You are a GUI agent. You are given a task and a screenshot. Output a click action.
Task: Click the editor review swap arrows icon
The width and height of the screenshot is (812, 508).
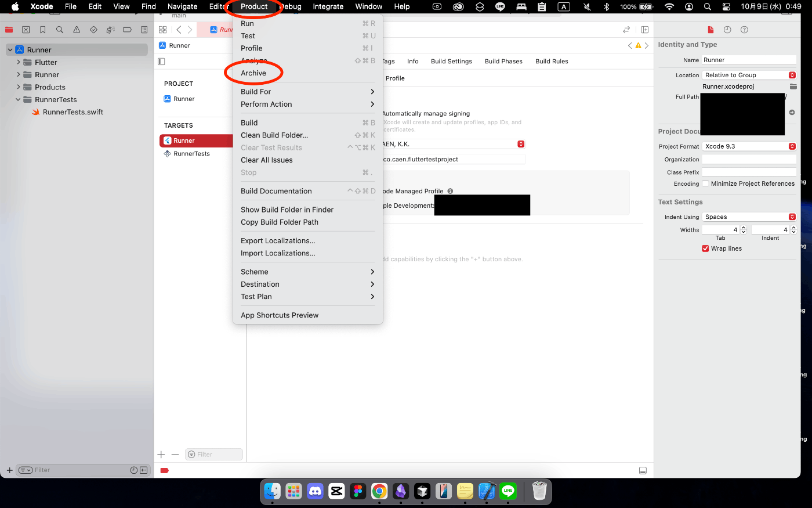click(x=626, y=30)
